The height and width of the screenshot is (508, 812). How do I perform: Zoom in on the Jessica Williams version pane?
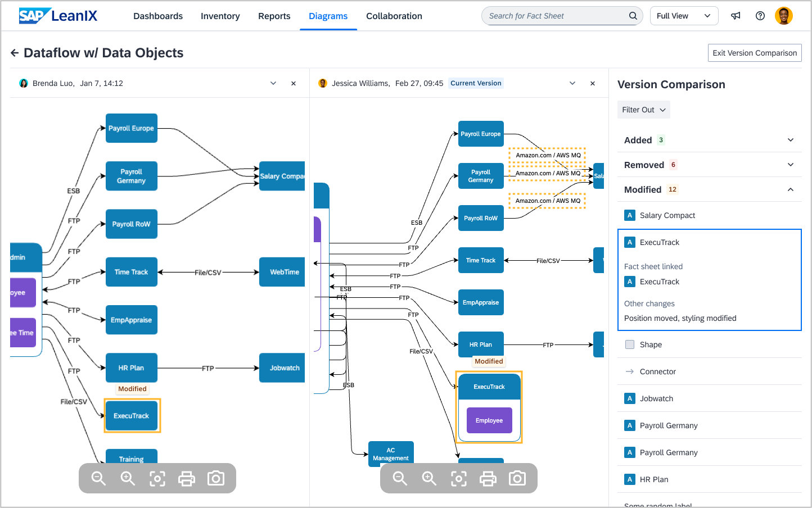(x=430, y=478)
